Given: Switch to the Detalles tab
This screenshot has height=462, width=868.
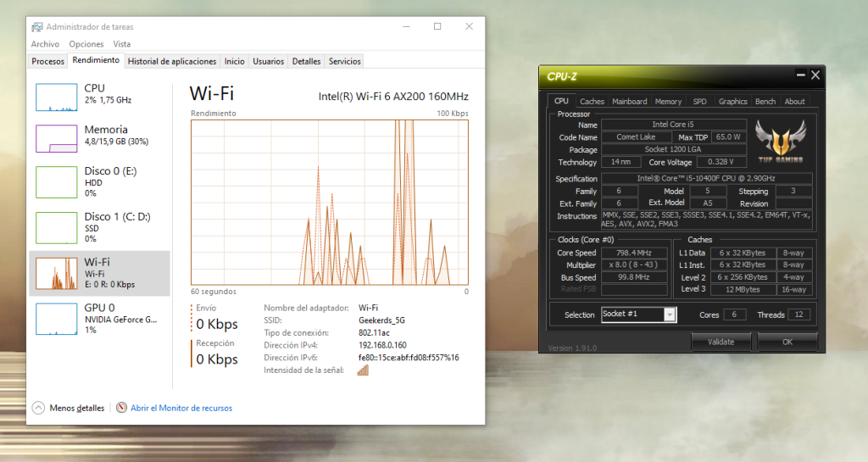Looking at the screenshot, I should coord(306,61).
